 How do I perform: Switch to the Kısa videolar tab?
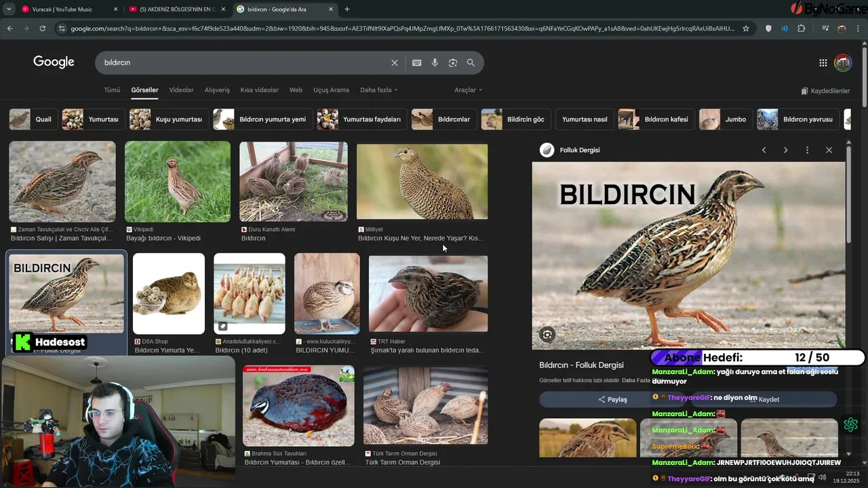[259, 90]
